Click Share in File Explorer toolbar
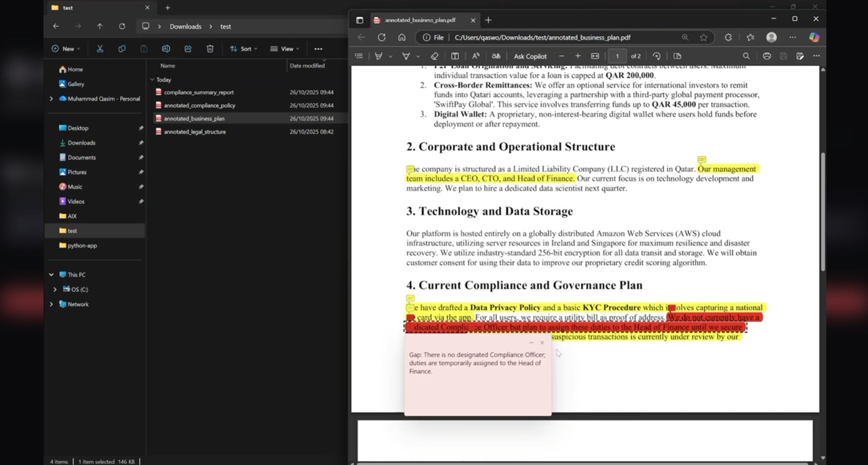 click(188, 49)
